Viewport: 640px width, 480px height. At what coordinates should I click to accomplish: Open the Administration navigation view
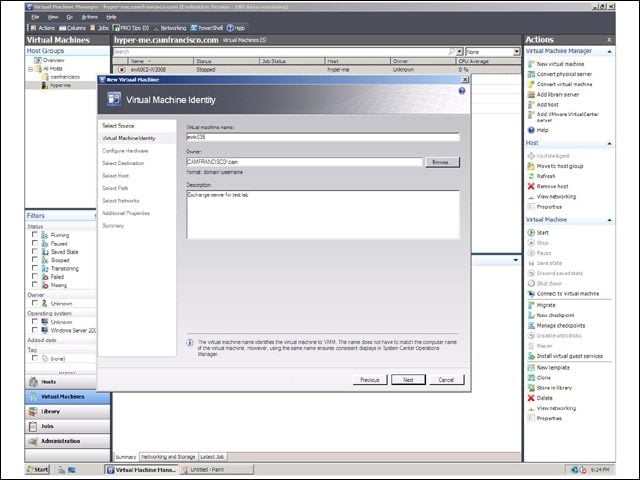tap(67, 441)
